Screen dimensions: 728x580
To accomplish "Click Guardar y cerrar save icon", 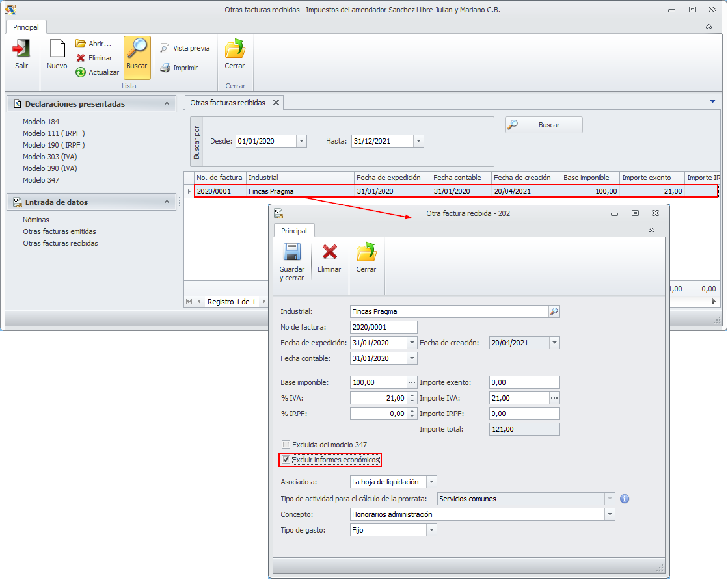I will 291,254.
